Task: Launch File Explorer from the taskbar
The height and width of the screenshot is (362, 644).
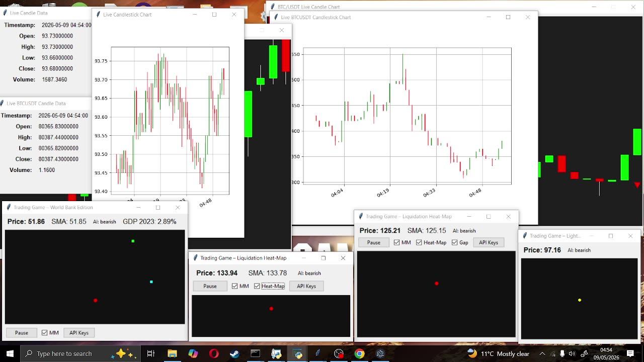Action: [172, 353]
